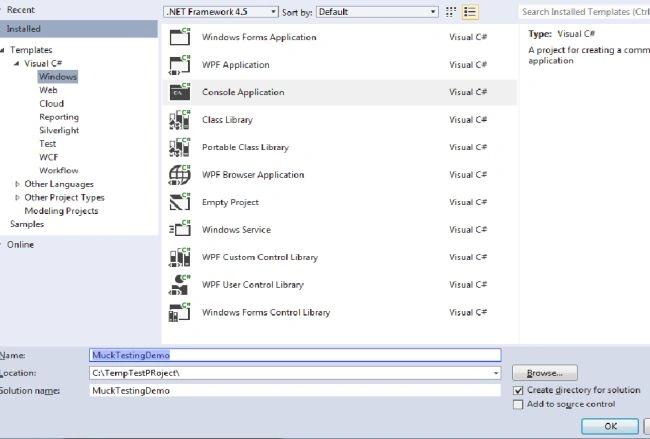Screen dimensions: 650x439
Task: Select the Web category under Visual C#
Action: (x=48, y=90)
